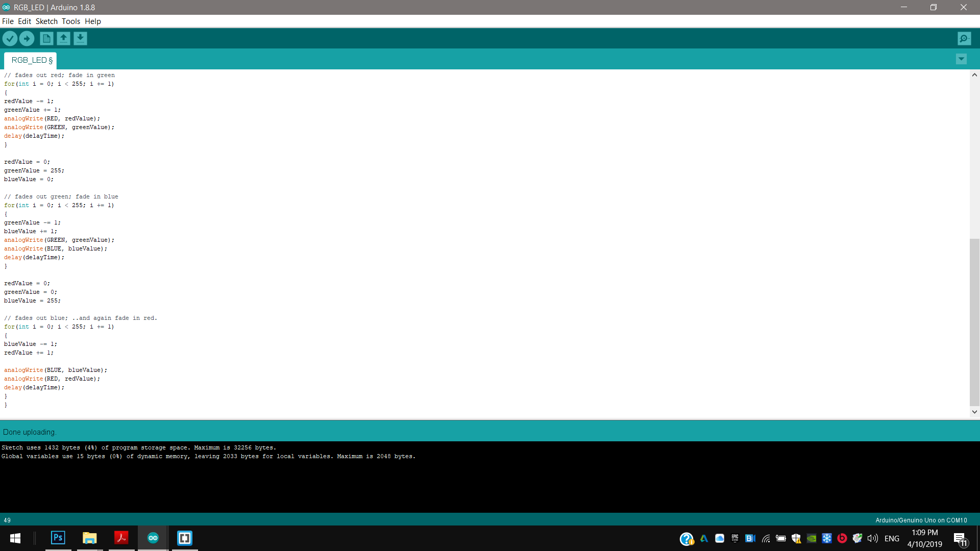Image resolution: width=980 pixels, height=551 pixels.
Task: Open the Windows Start menu
Action: pyautogui.click(x=15, y=538)
